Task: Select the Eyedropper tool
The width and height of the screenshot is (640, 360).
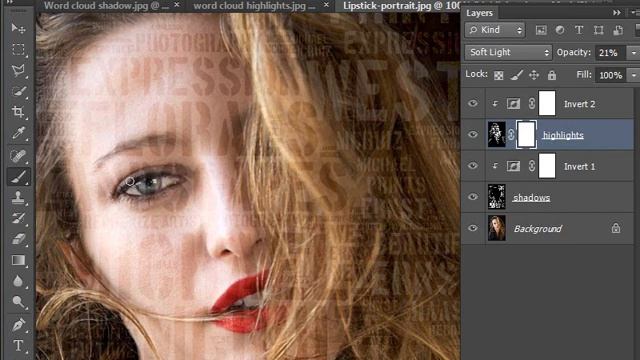Action: [x=18, y=133]
